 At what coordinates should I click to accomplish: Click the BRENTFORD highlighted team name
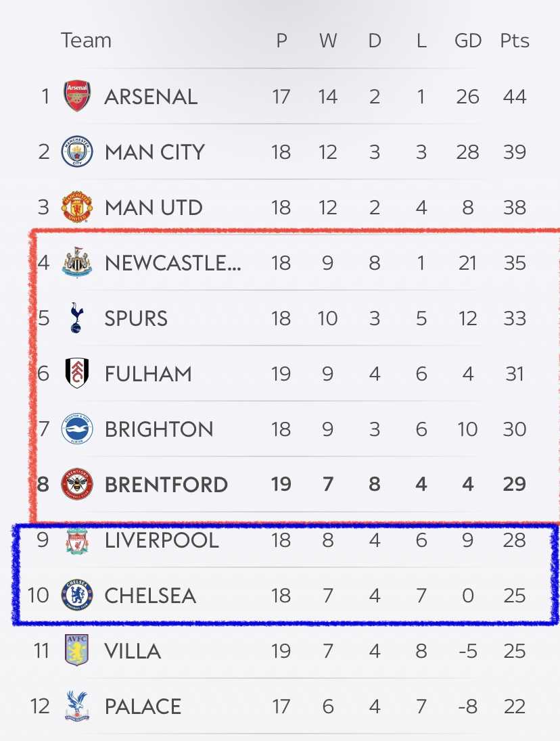point(166,485)
